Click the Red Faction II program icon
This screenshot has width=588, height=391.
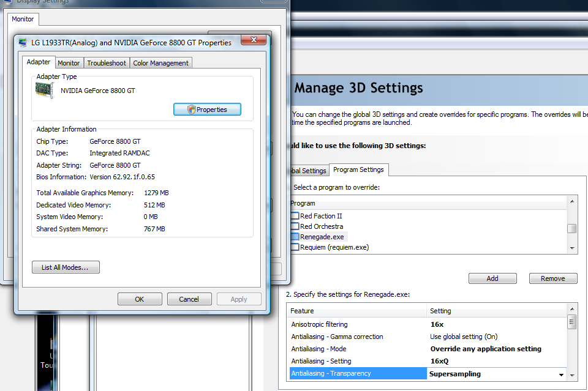(295, 216)
